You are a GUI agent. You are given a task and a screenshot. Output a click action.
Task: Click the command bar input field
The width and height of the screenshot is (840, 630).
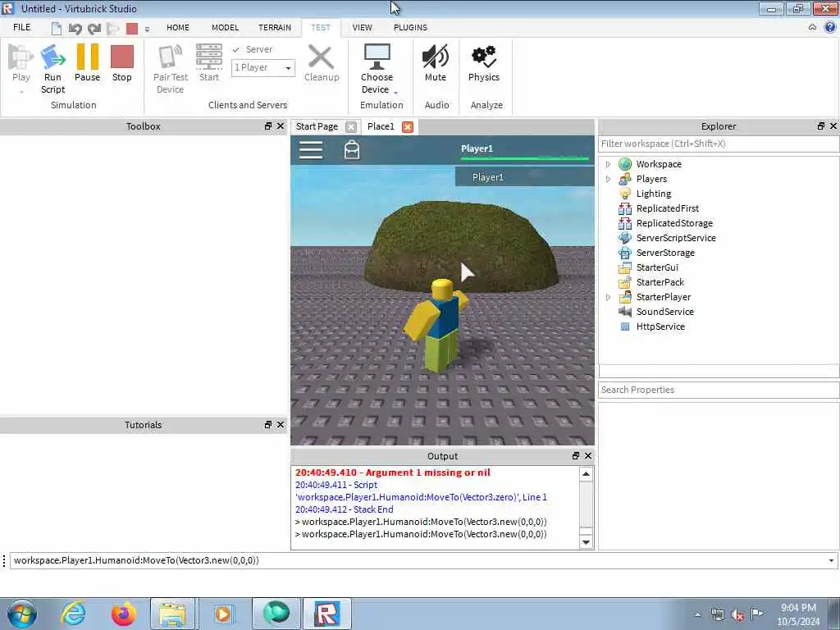pos(421,561)
